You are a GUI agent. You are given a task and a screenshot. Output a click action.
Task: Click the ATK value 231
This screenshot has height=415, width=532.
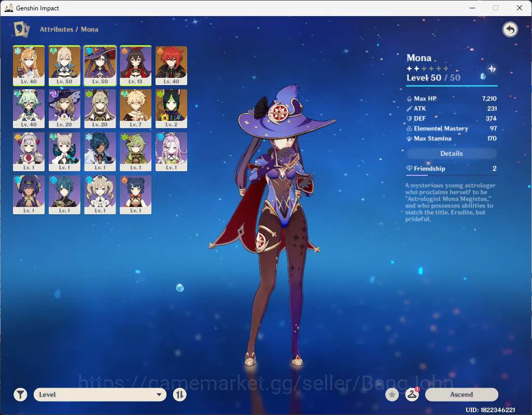pyautogui.click(x=492, y=108)
